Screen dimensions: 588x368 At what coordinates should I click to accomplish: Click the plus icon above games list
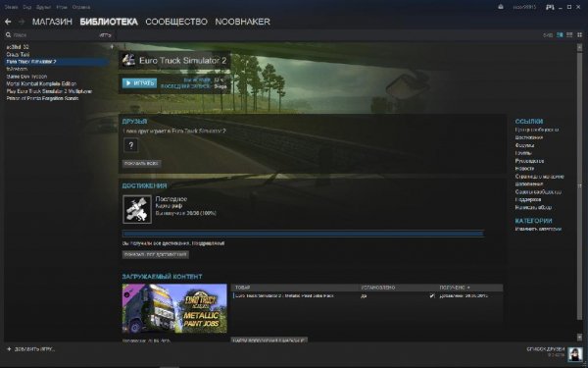112,47
